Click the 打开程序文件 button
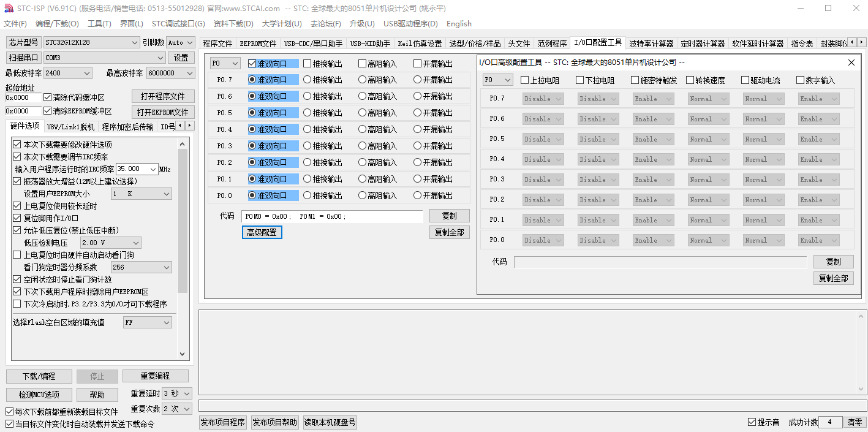The width and height of the screenshot is (868, 432). (x=162, y=97)
